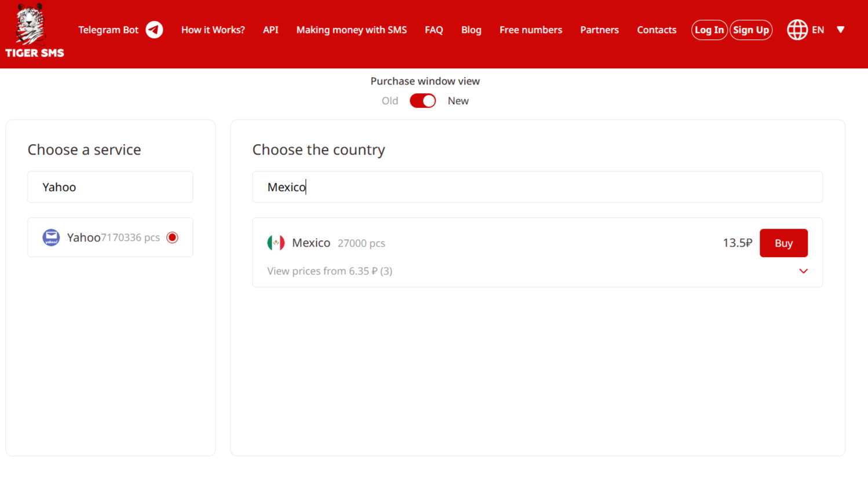
Task: Click the Sign Up button
Action: pyautogui.click(x=751, y=30)
